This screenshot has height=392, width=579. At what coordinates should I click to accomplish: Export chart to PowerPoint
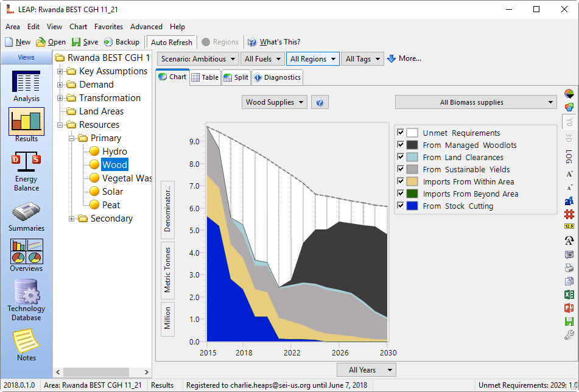click(569, 308)
